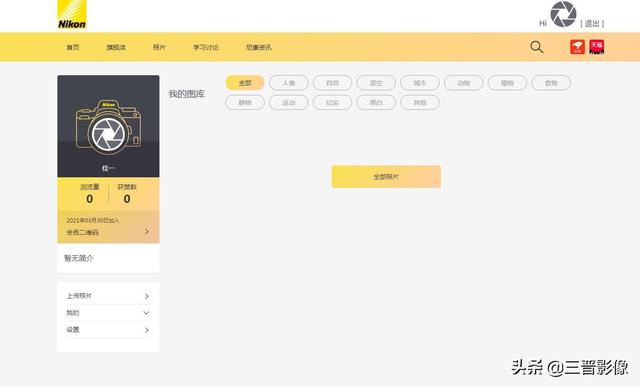The height and width of the screenshot is (387, 640).
Task: Open the 上传照片 sidebar entry
Action: (x=108, y=296)
